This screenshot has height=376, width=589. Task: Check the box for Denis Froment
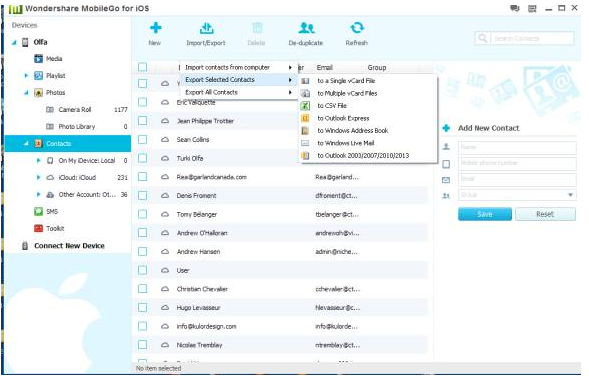point(142,195)
